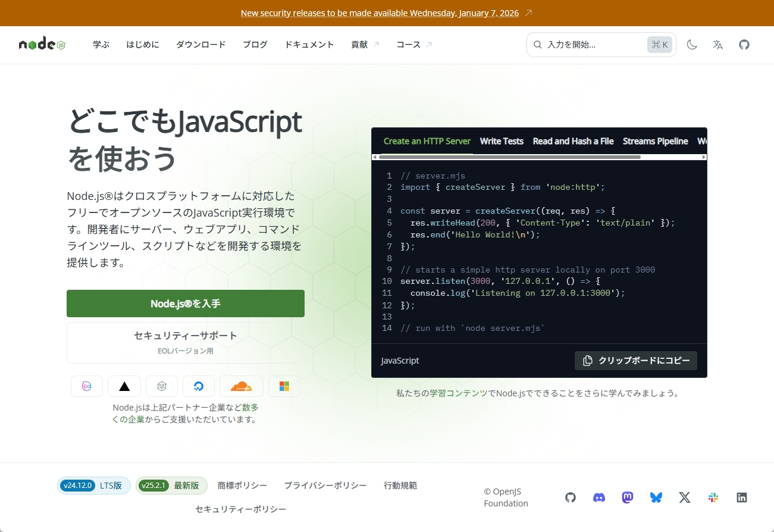Screen dimensions: 774x532
Task: Click the セキュリティーサポート button
Action: point(186,343)
